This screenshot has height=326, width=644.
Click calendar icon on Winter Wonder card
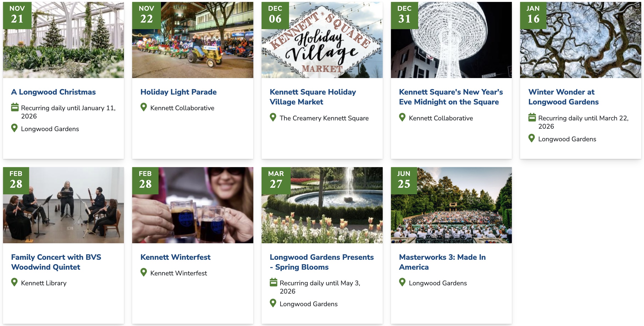532,117
